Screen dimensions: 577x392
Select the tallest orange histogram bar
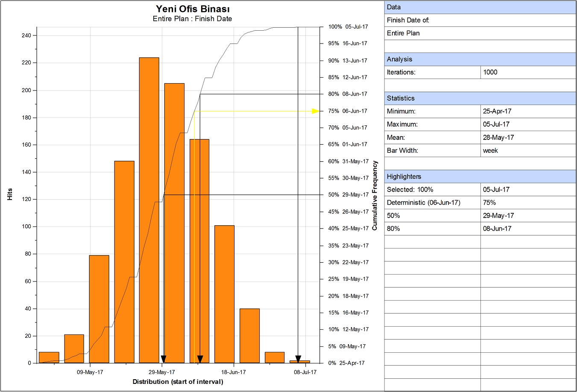pyautogui.click(x=149, y=210)
